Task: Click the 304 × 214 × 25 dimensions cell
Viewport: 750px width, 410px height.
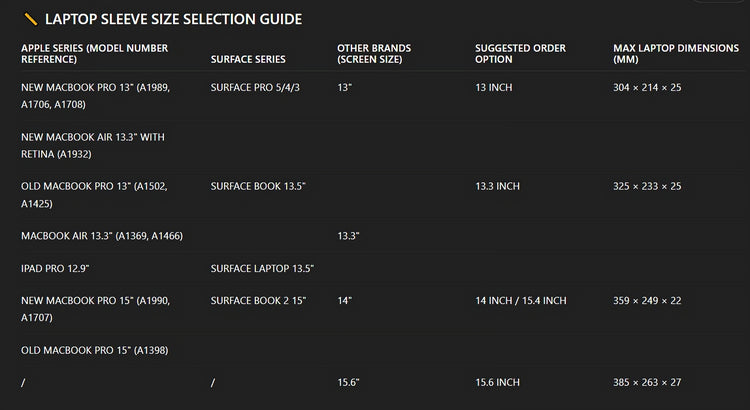Action: (x=647, y=88)
